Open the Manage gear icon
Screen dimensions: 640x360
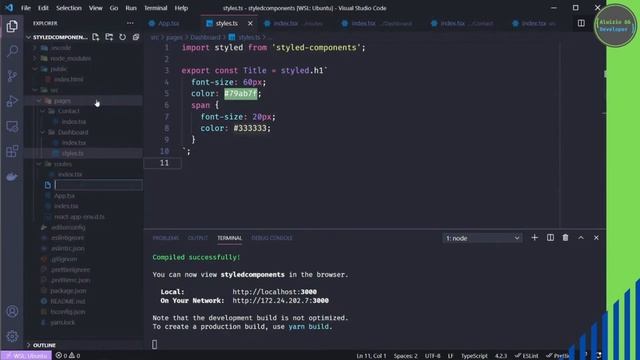click(x=12, y=336)
